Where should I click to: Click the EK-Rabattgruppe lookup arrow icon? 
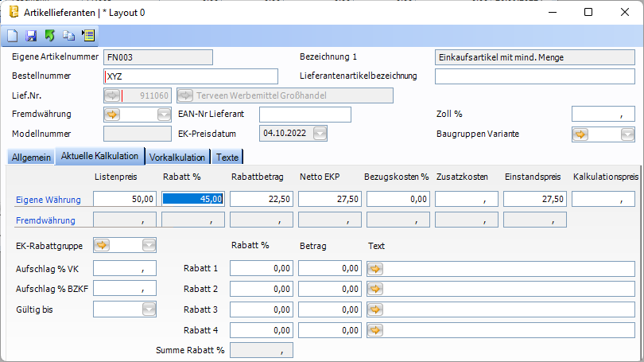(x=103, y=245)
